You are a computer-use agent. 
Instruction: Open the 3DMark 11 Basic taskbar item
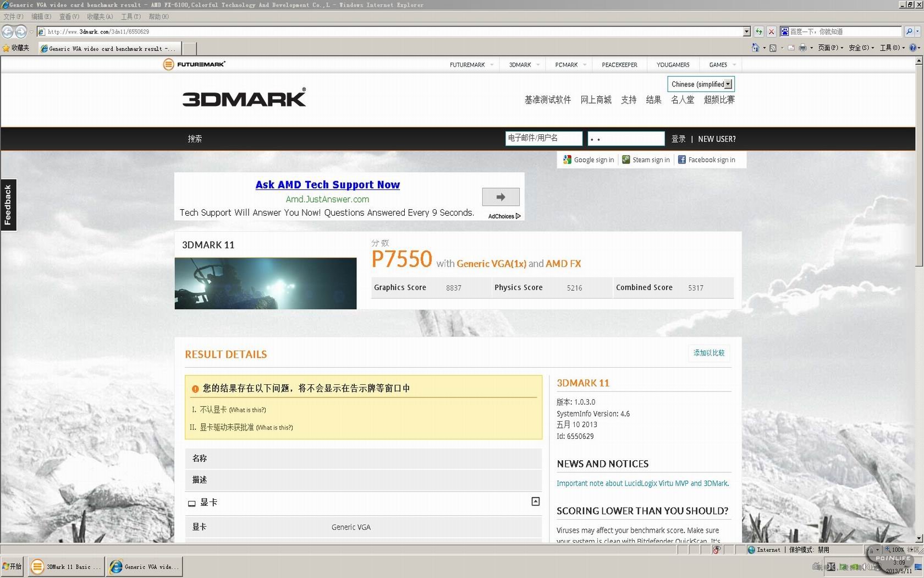(66, 566)
